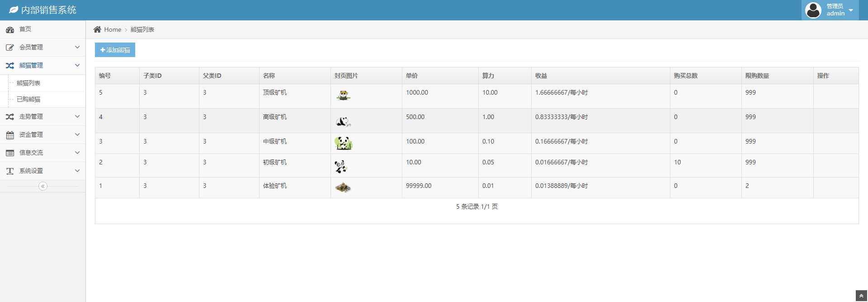Viewport: 868px width, 302px height.
Task: Click the edit icon beside 会员管理
Action: (x=9, y=48)
